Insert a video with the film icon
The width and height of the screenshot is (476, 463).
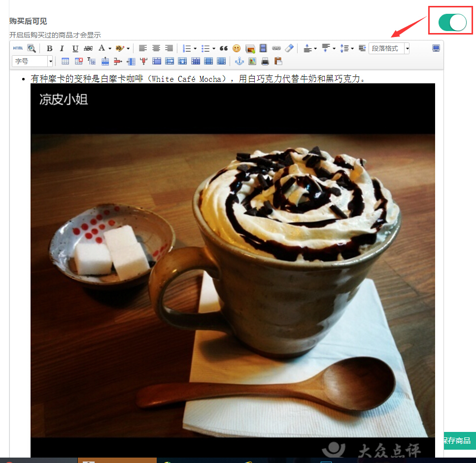coord(263,48)
